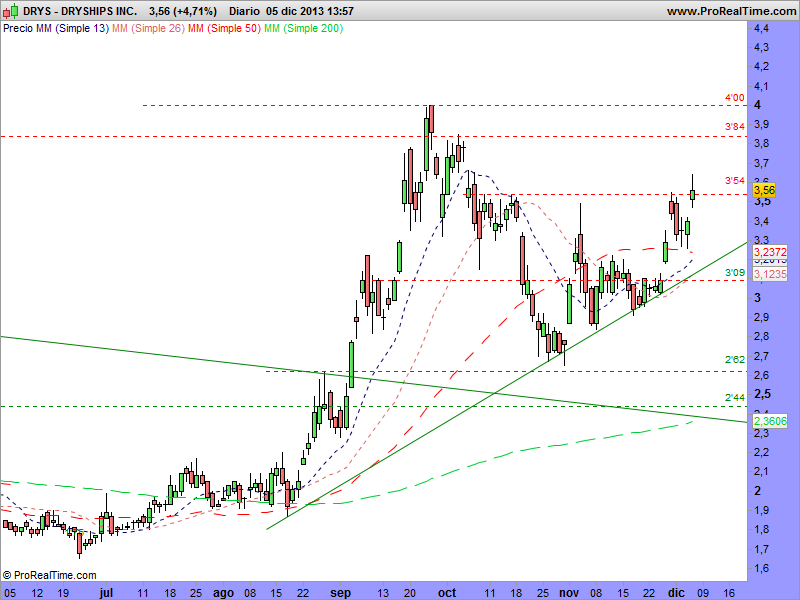Select the MM (Simple 13) legend entry
800x600 pixels.
72,29
